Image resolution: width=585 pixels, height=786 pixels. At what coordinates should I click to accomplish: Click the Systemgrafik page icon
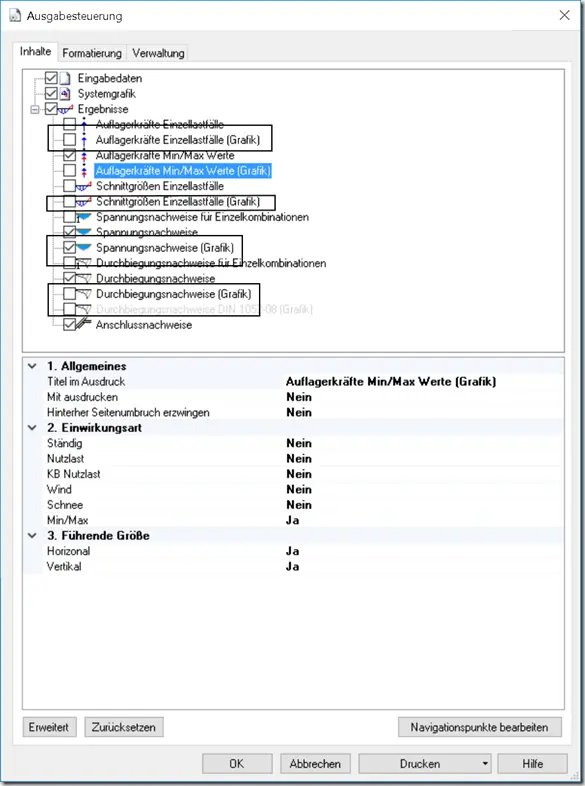point(65,94)
